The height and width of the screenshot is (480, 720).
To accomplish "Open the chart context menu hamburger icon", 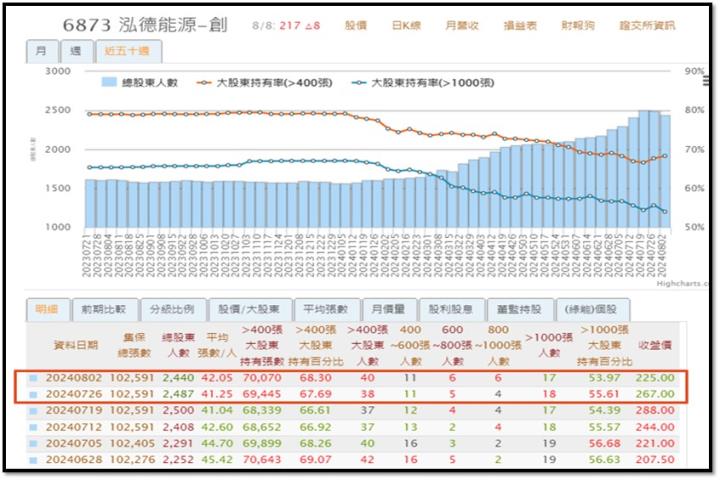I will tap(705, 81).
